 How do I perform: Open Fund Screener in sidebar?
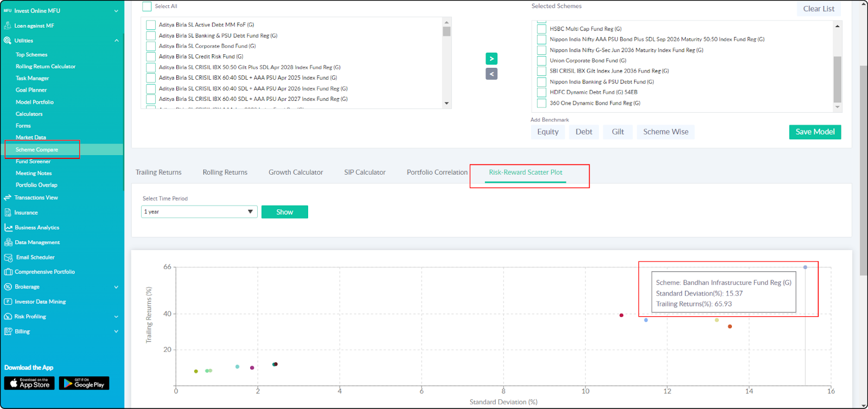pos(33,162)
